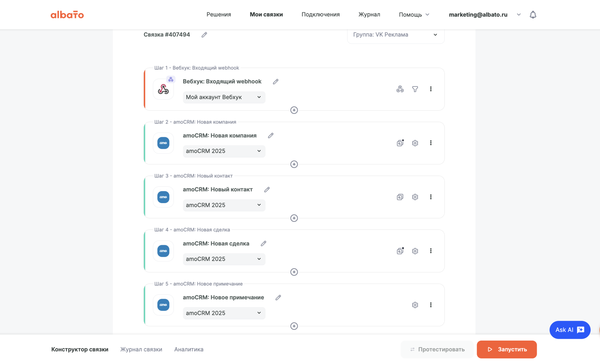Open the 'Группа: VK Реклама' dropdown

395,35
